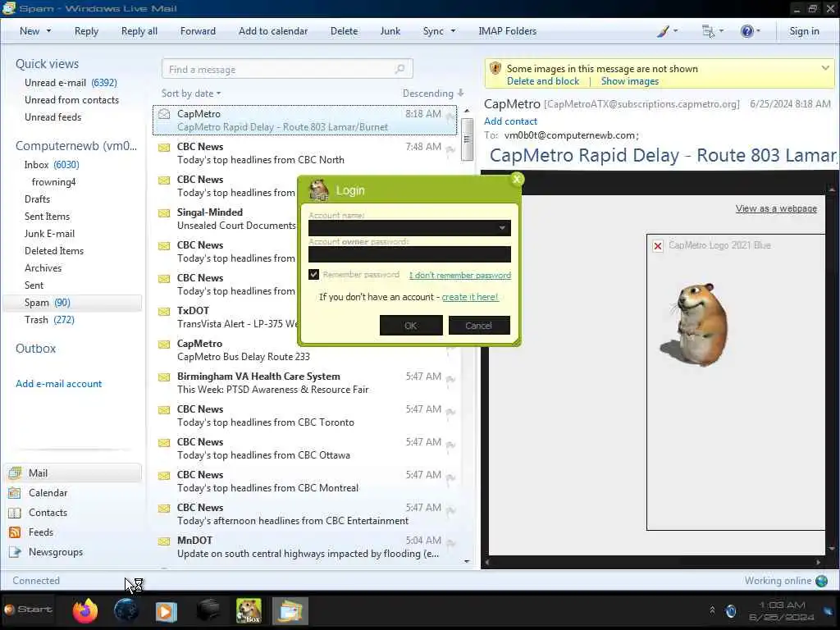
Task: Click the security shield icon in the info bar
Action: tap(495, 69)
